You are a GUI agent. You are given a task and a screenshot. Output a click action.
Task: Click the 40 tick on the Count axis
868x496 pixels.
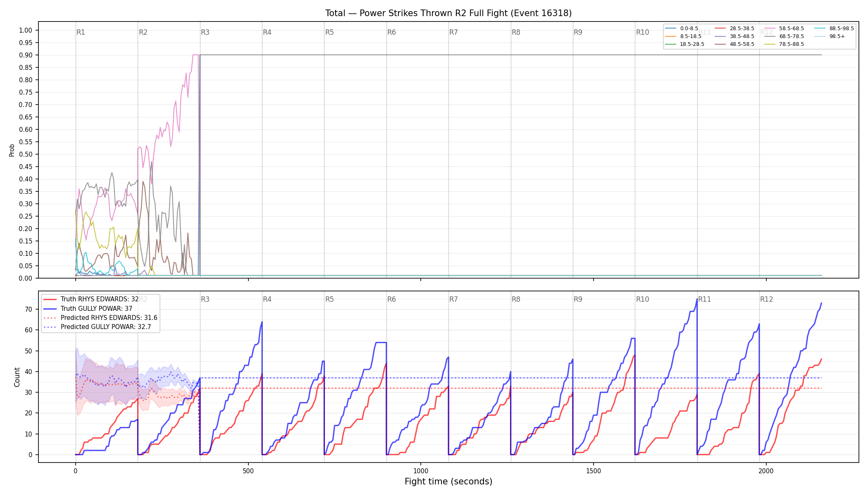(29, 372)
